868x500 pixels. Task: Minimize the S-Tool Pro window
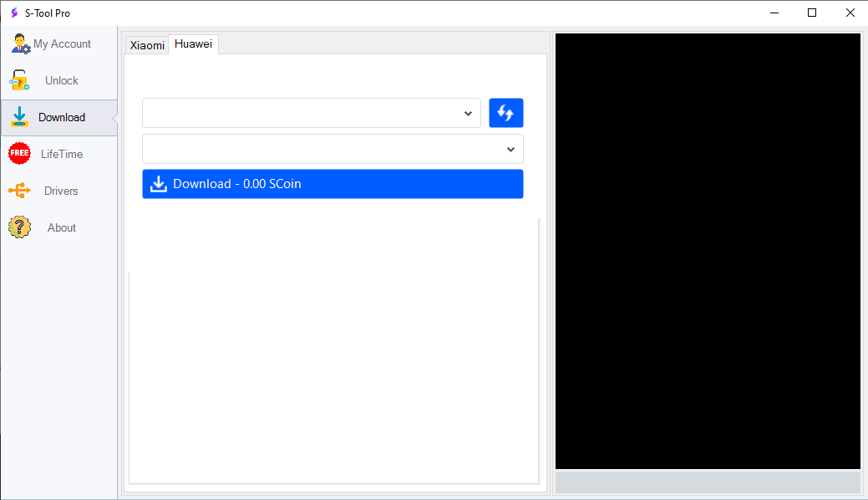click(773, 13)
